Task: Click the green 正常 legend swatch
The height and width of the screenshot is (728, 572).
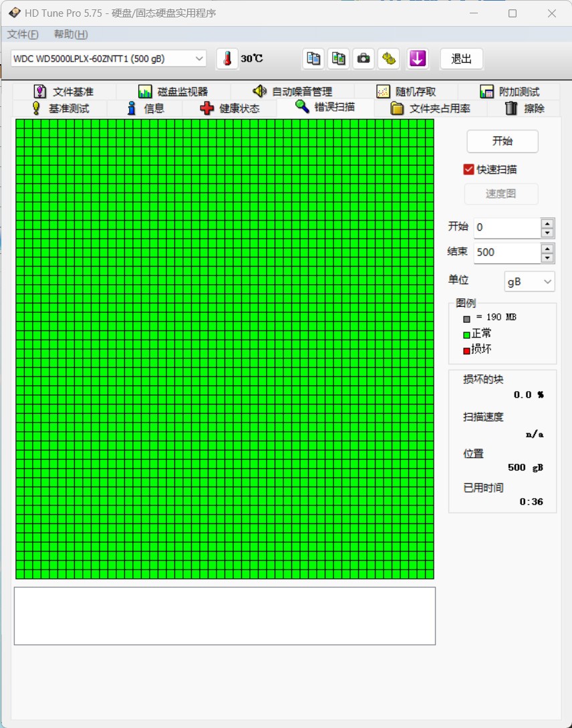Action: [x=466, y=335]
